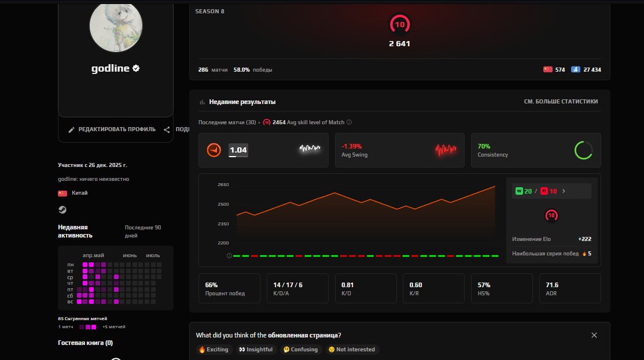
Task: Click the level 10 badge above 2 641
Action: pos(400,25)
